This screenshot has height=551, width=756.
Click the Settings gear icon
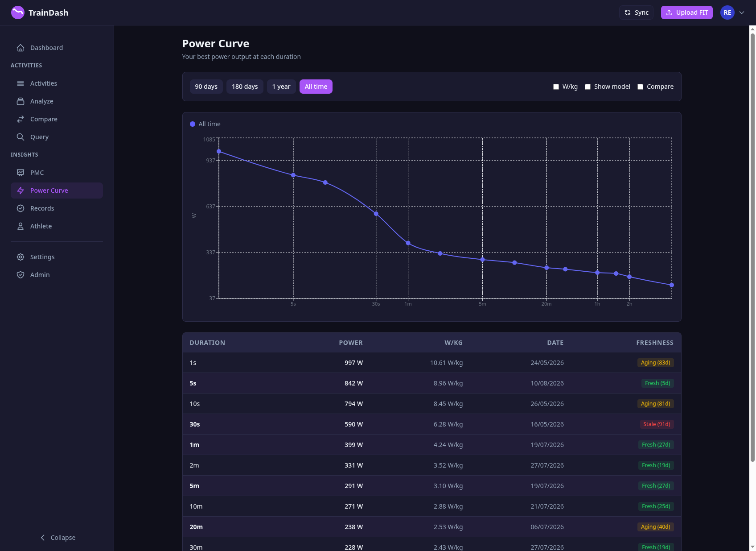point(21,257)
